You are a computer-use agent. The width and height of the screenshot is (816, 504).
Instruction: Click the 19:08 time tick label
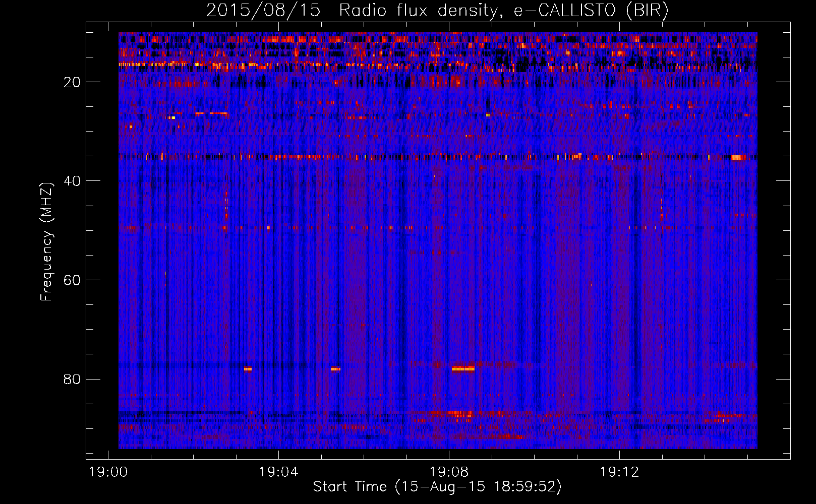click(449, 472)
